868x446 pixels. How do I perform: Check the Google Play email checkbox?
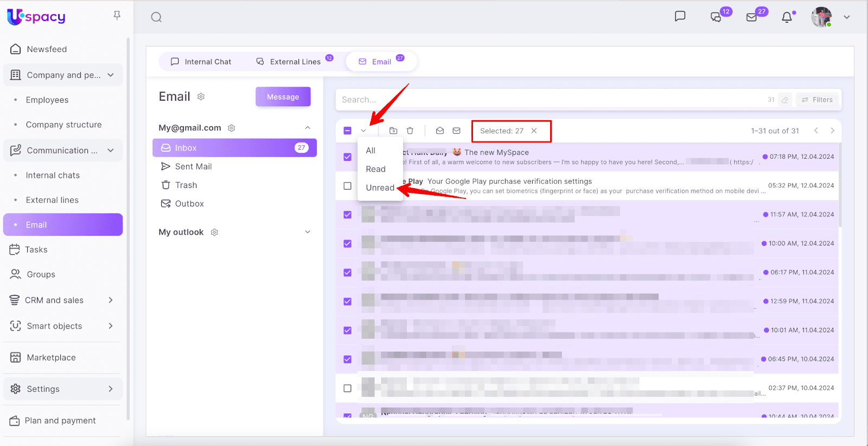click(x=347, y=186)
